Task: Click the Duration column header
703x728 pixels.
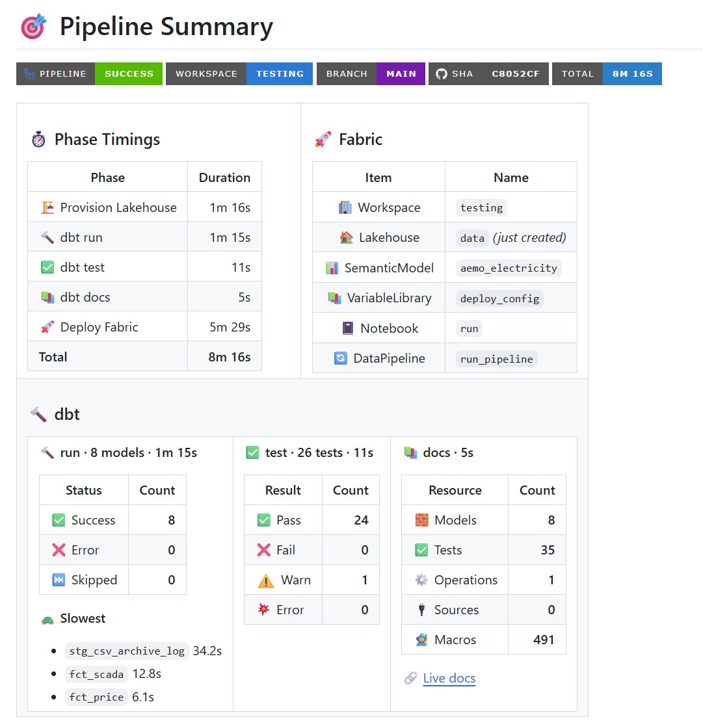Action: click(x=224, y=177)
